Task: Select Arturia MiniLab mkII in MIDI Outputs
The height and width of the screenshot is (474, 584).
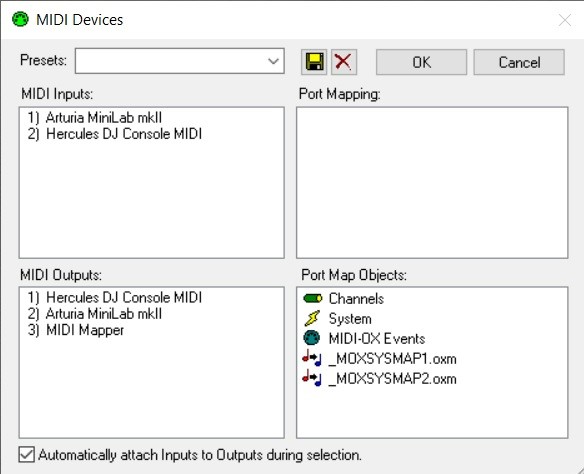Action: (95, 314)
